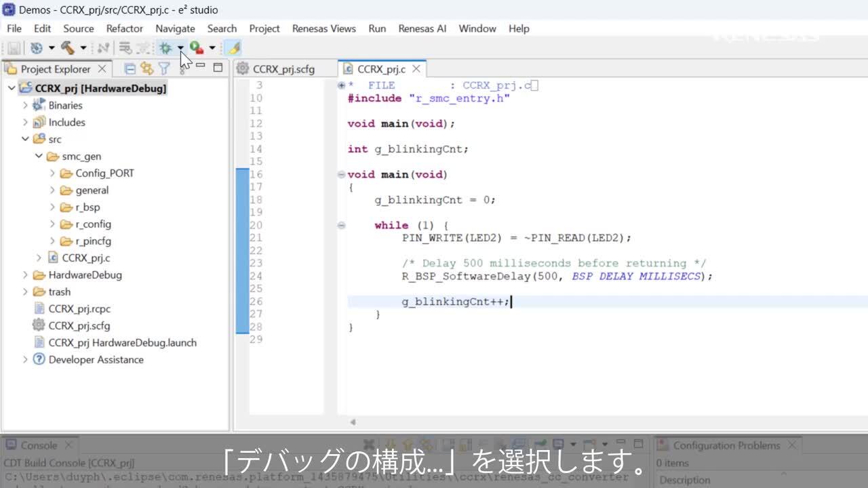This screenshot has width=868, height=488.
Task: Expand the r_pincfg folder
Action: pos(52,241)
